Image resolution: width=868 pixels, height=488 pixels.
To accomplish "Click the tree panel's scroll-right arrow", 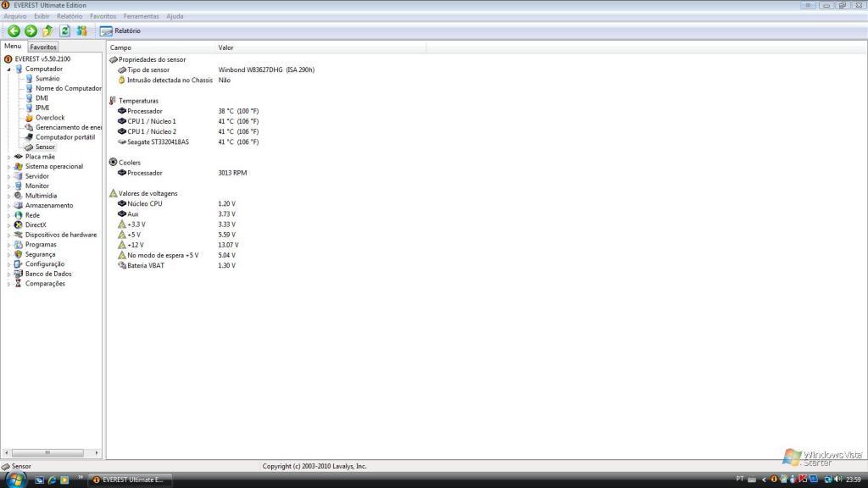I will 97,452.
